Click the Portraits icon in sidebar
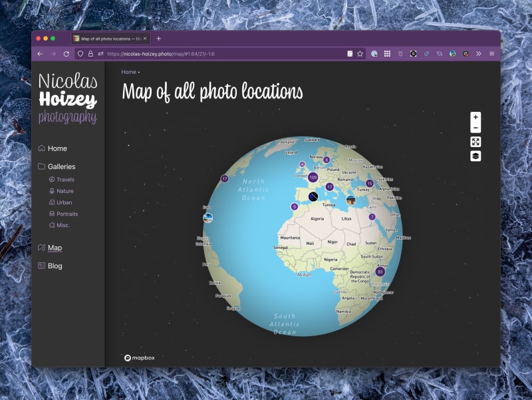 coord(52,214)
